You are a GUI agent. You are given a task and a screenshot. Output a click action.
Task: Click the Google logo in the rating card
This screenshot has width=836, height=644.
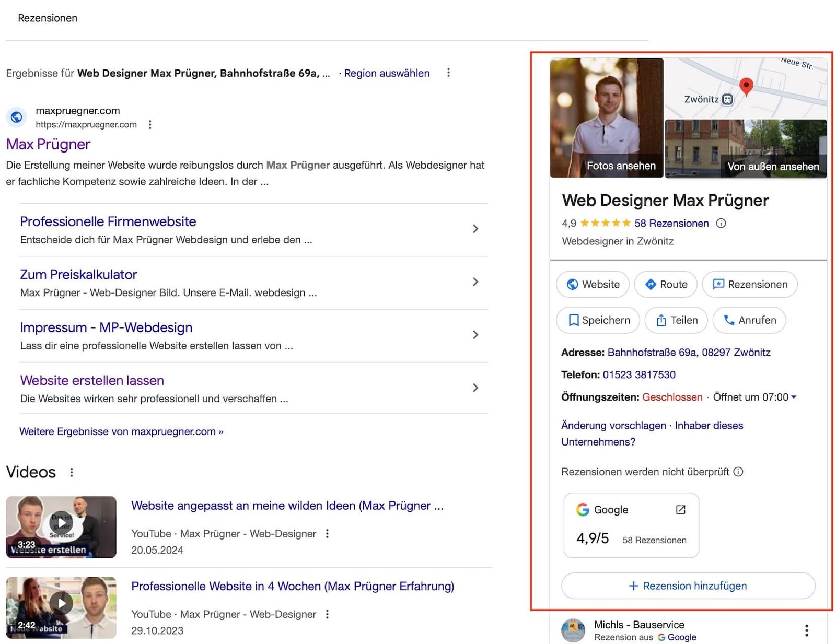tap(583, 510)
